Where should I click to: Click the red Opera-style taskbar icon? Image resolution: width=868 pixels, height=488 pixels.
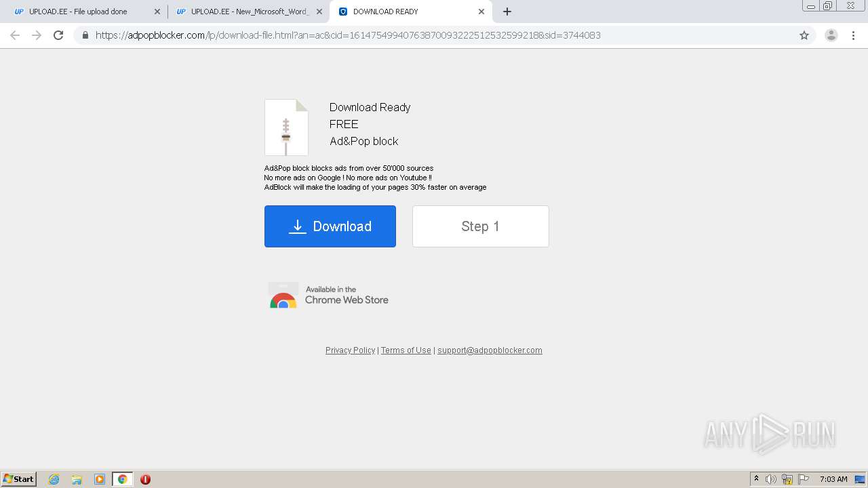(145, 479)
